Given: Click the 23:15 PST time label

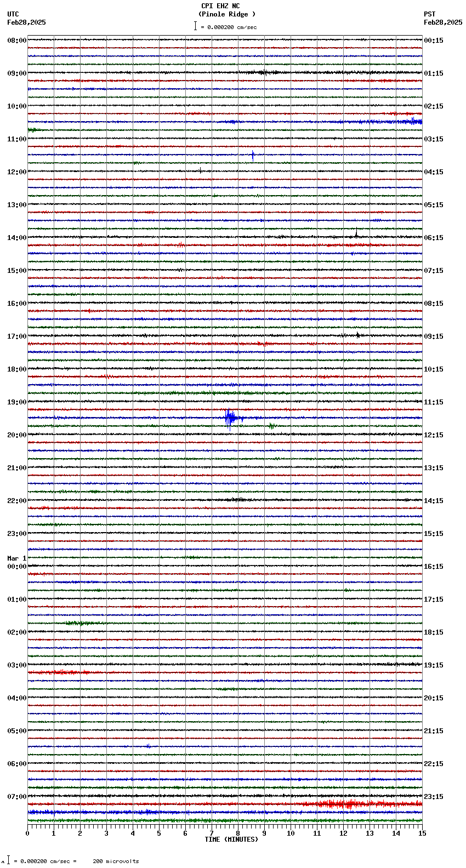Looking at the screenshot, I should click(x=434, y=797).
